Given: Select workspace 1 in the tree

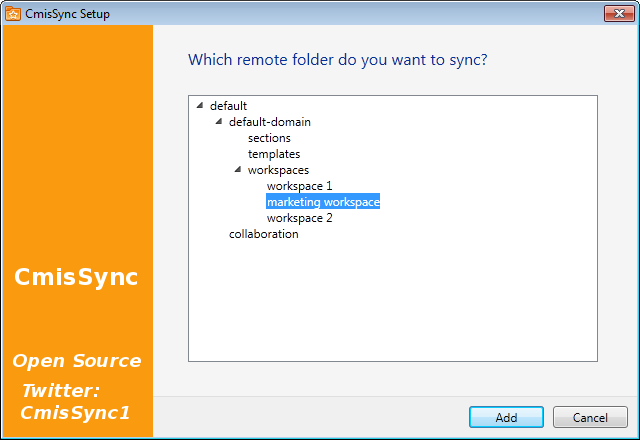Looking at the screenshot, I should (299, 186).
